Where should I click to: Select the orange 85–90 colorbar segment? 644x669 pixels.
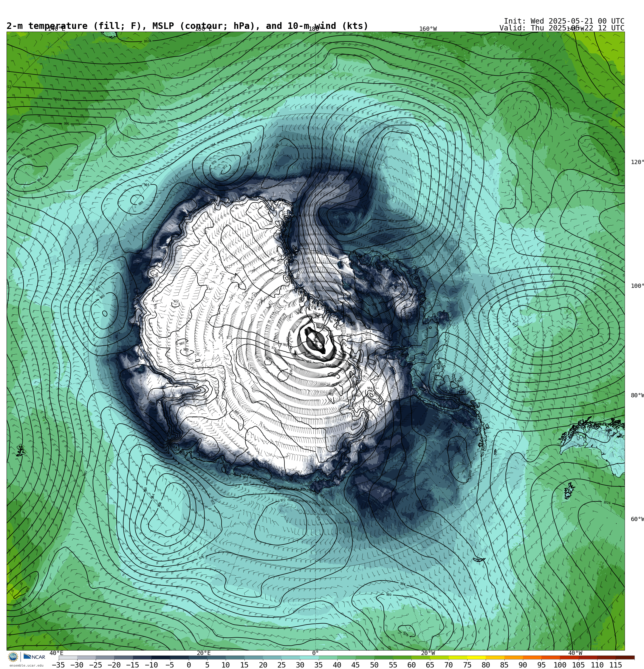[x=513, y=657]
